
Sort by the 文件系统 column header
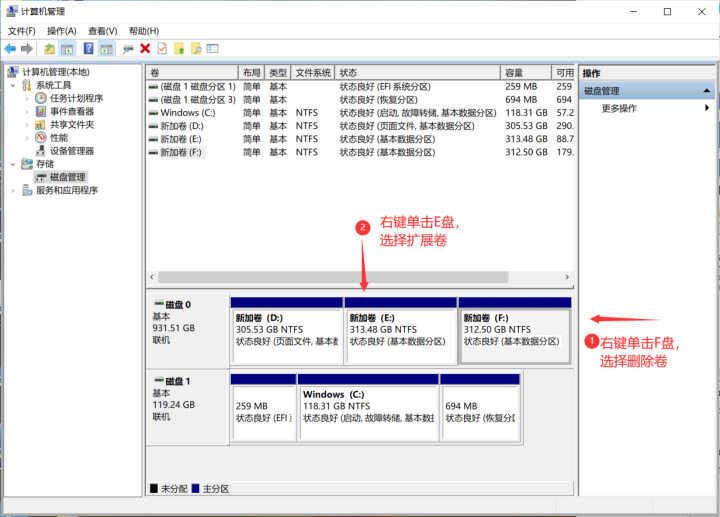pyautogui.click(x=313, y=73)
